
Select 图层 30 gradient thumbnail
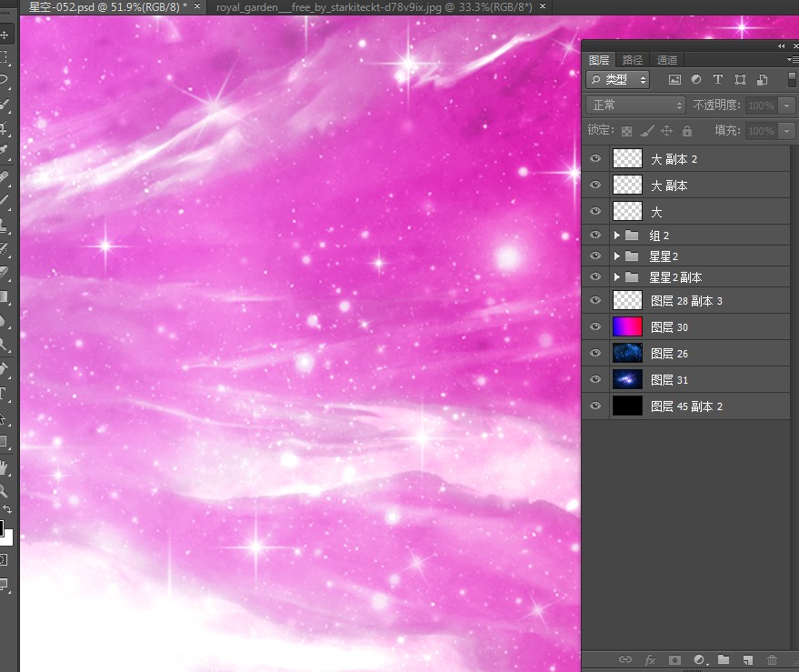click(x=627, y=326)
